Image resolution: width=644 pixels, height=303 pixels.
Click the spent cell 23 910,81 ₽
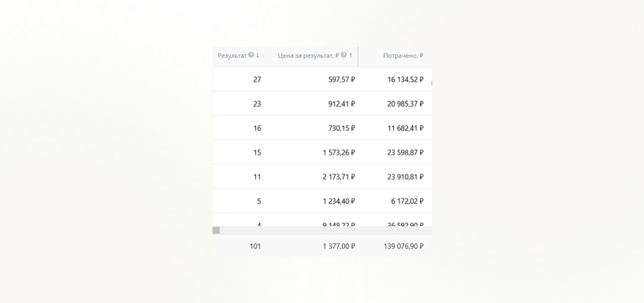pos(405,177)
